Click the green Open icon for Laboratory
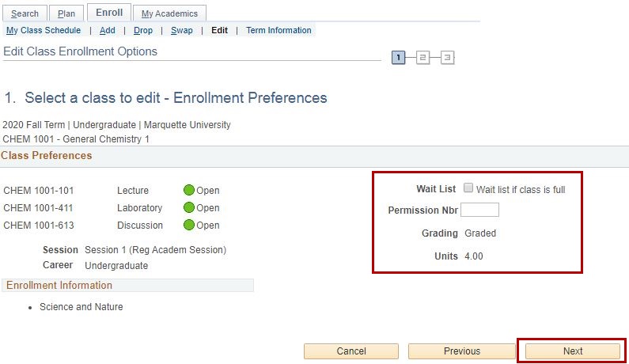 (x=189, y=207)
